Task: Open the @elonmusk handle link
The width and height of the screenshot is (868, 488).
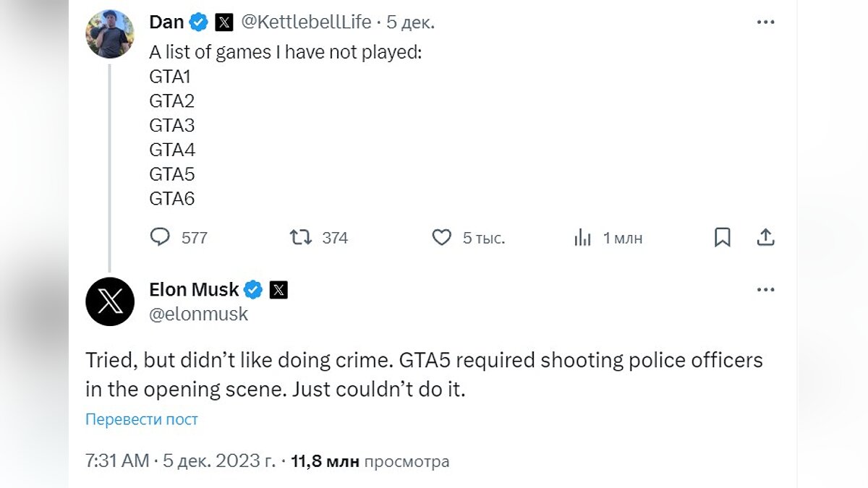Action: (x=198, y=314)
